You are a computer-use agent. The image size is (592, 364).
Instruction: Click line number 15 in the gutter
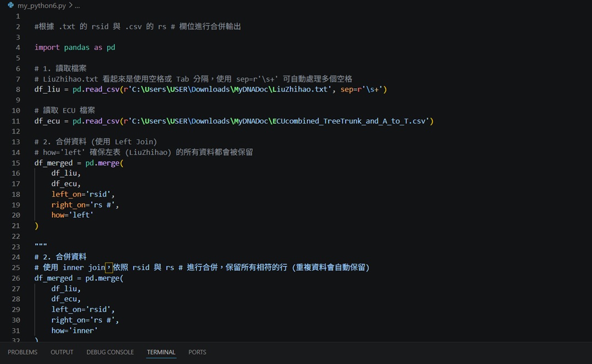click(x=16, y=163)
